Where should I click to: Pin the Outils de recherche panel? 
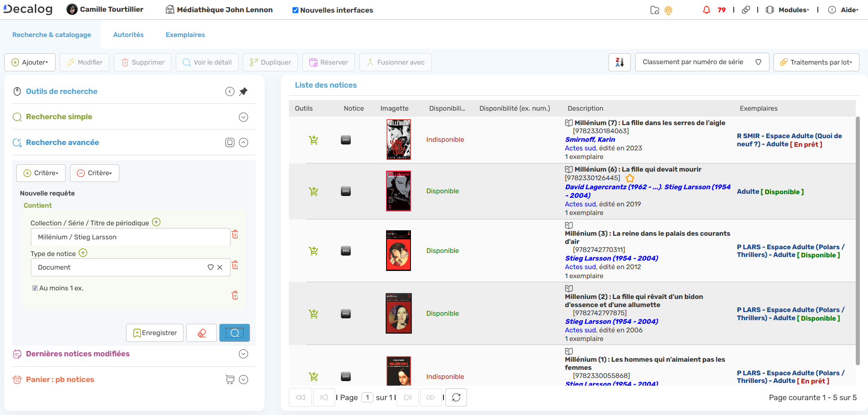point(243,92)
